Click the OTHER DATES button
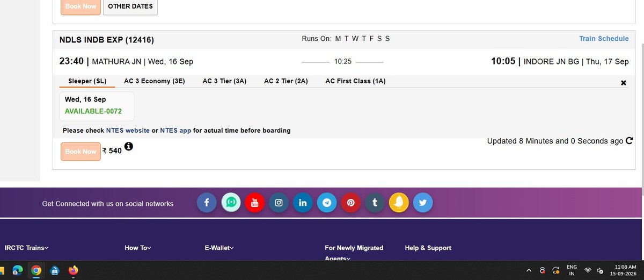Image resolution: width=644 pixels, height=280 pixels. click(130, 6)
